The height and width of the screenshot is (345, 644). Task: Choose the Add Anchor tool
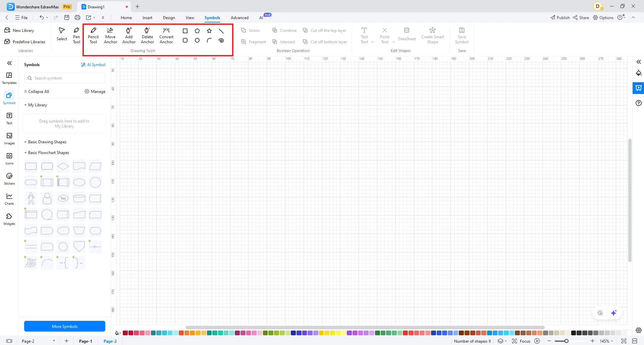click(129, 35)
